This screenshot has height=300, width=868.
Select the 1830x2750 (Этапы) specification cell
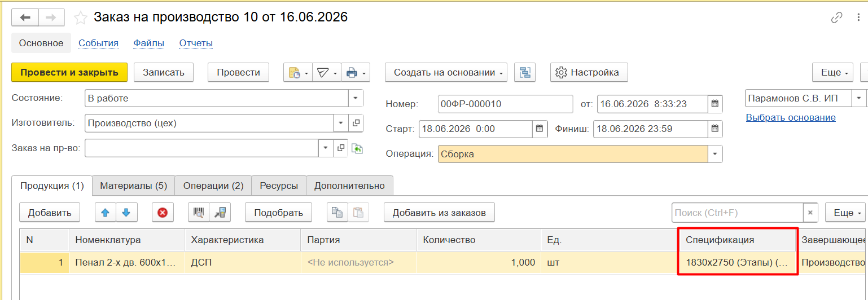[x=737, y=262]
